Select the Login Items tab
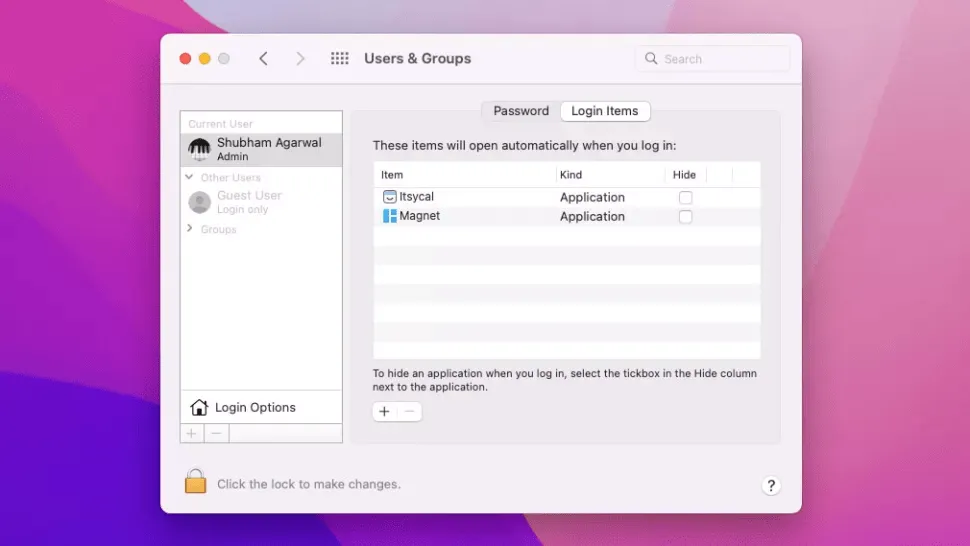Viewport: 970px width, 546px height. click(x=605, y=111)
